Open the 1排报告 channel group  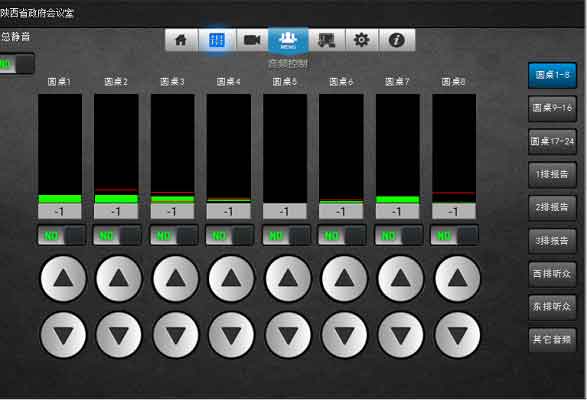[x=552, y=175]
